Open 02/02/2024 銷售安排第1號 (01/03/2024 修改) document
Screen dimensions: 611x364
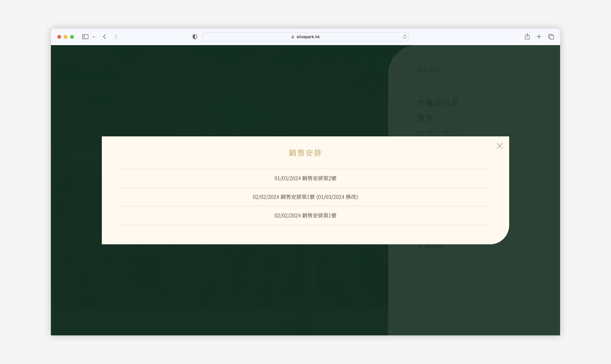(305, 197)
